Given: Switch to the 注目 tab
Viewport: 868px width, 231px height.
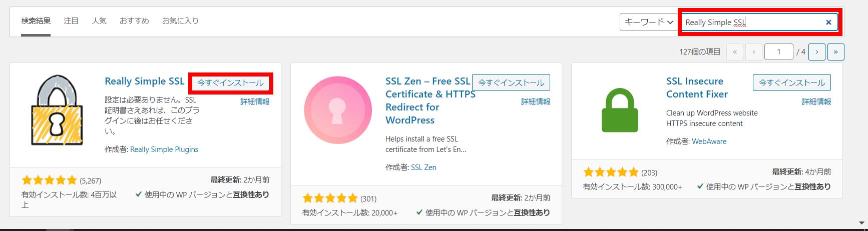Looking at the screenshot, I should coord(71,20).
